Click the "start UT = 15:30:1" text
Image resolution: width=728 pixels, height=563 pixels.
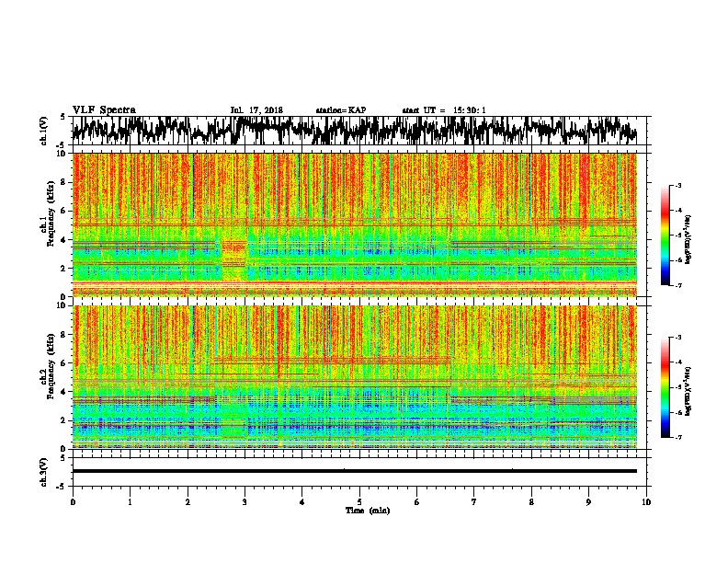coord(444,110)
